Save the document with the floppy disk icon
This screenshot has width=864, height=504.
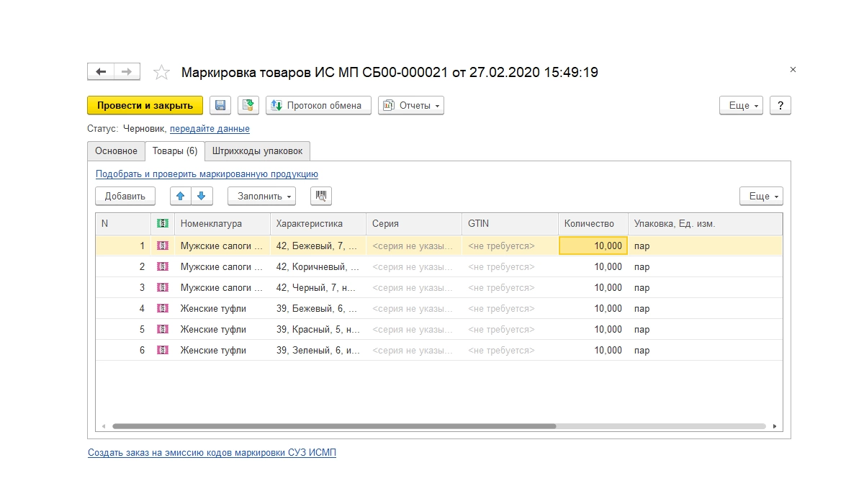coord(220,105)
